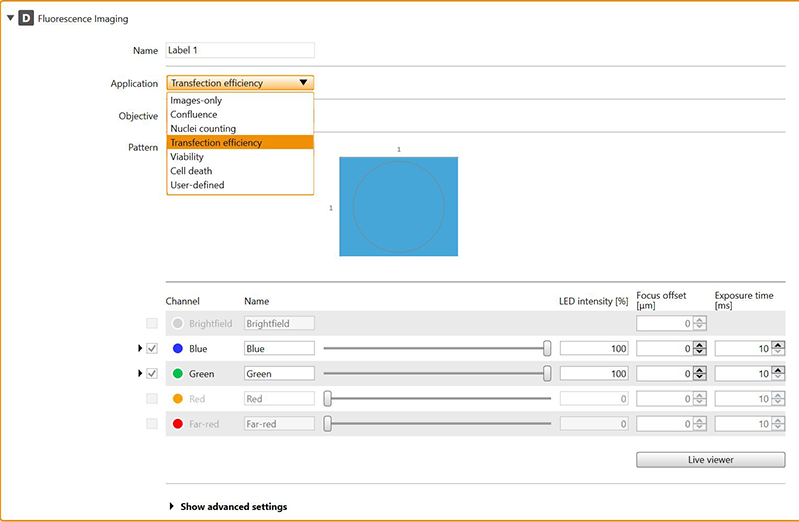Click the Blue LED intensity slider handle
The width and height of the screenshot is (799, 522).
[547, 348]
